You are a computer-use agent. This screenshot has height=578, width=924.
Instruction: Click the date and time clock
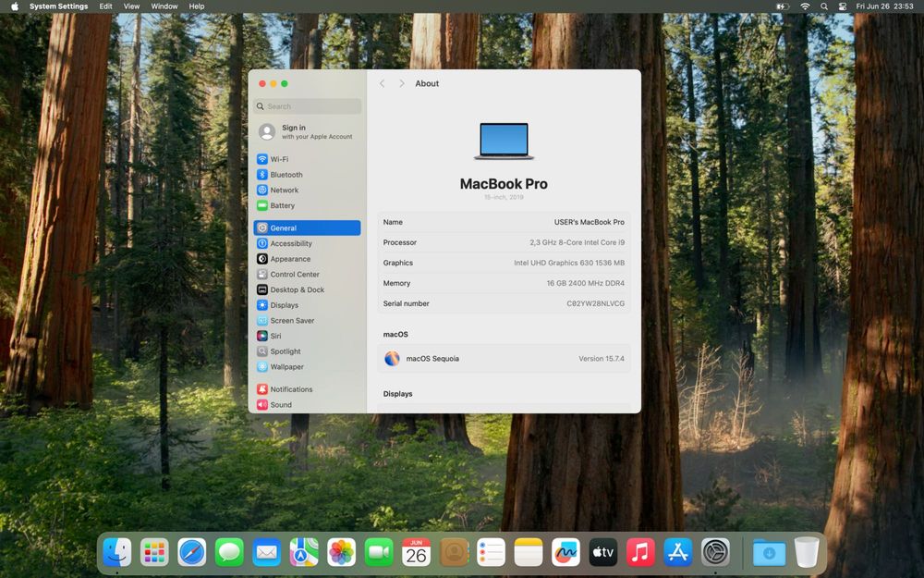(x=884, y=6)
